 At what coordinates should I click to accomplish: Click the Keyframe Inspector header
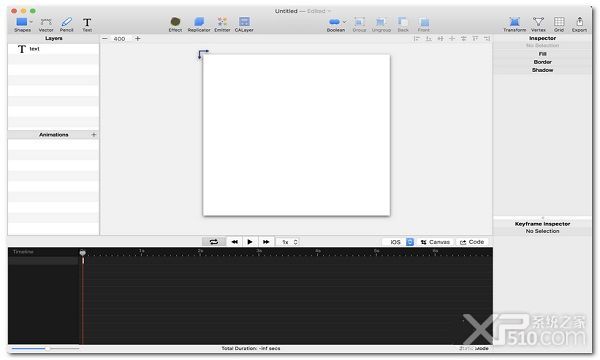542,224
